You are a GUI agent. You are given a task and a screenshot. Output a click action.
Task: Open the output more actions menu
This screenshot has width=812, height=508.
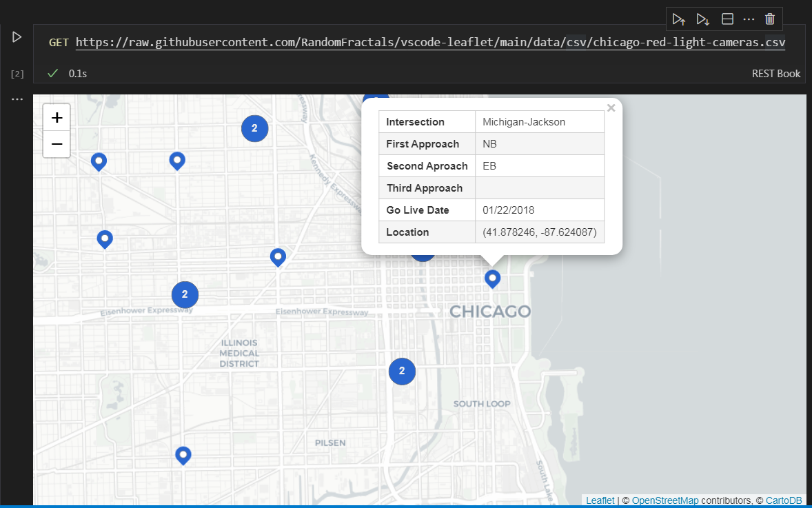[17, 98]
